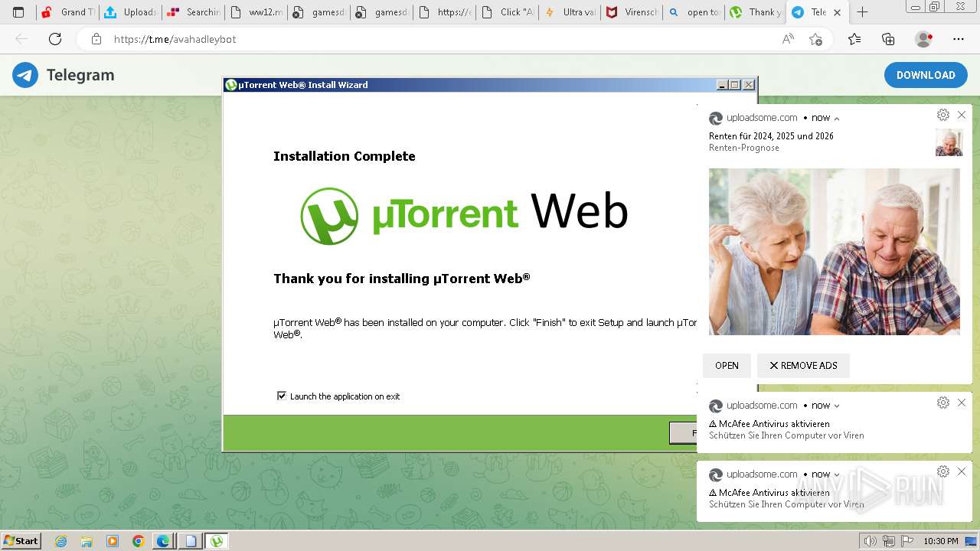Switch to the Searching tab
Image resolution: width=980 pixels, height=551 pixels.
tap(193, 12)
